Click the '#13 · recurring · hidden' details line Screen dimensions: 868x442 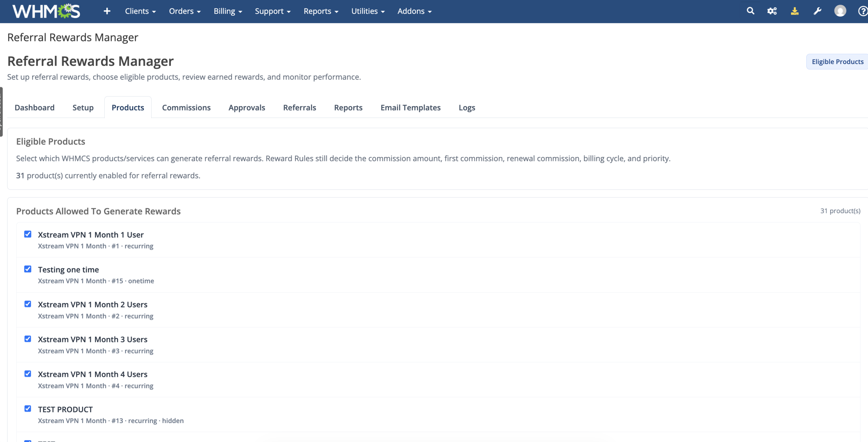click(x=111, y=421)
